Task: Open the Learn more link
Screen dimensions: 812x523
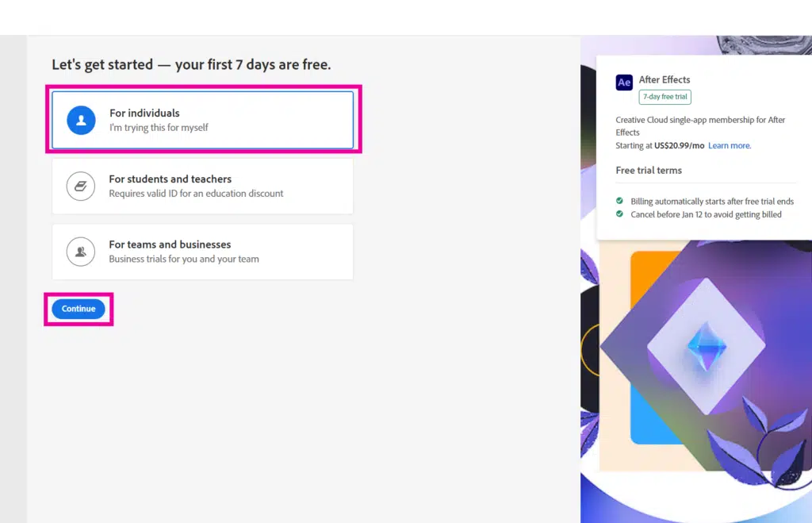Action: point(729,145)
